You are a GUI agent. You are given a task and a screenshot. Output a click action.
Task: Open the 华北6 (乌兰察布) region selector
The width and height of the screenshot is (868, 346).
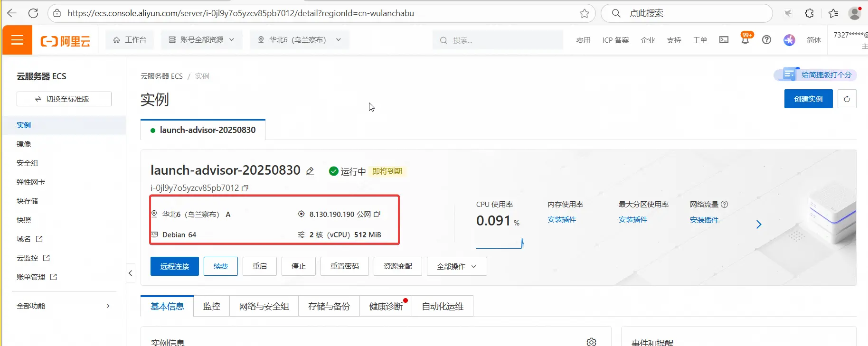(x=299, y=40)
